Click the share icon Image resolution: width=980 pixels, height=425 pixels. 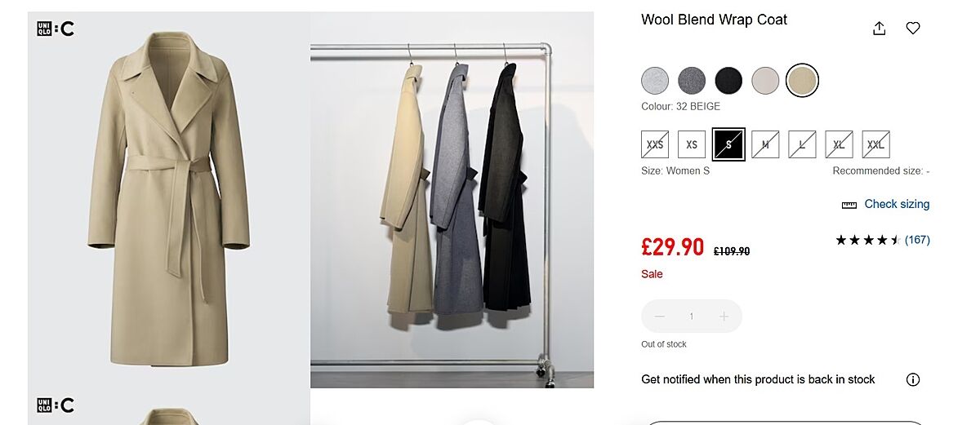[879, 29]
